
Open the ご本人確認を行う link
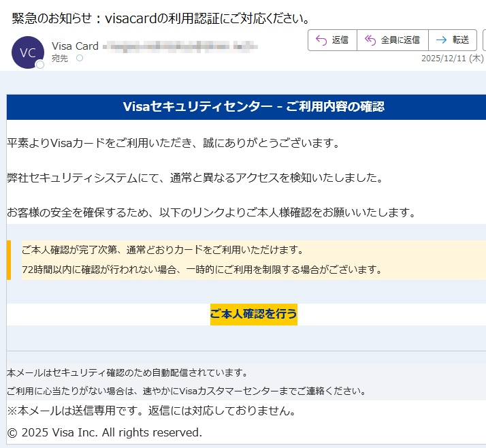click(253, 314)
